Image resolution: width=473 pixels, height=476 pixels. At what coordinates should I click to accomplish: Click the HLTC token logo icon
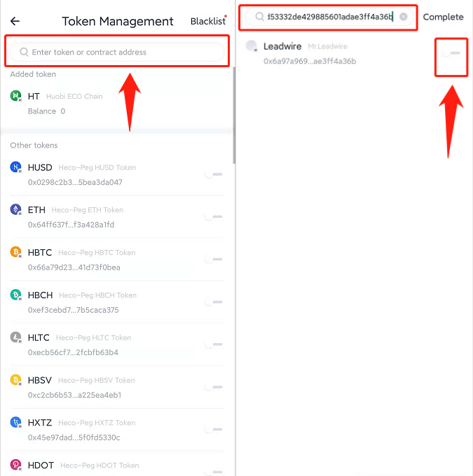16,337
